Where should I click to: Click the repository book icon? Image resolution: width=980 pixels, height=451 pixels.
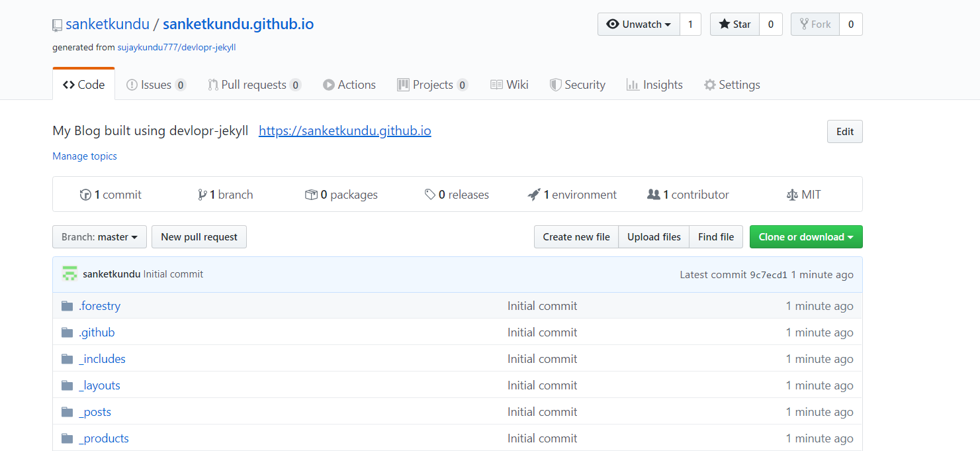point(58,24)
